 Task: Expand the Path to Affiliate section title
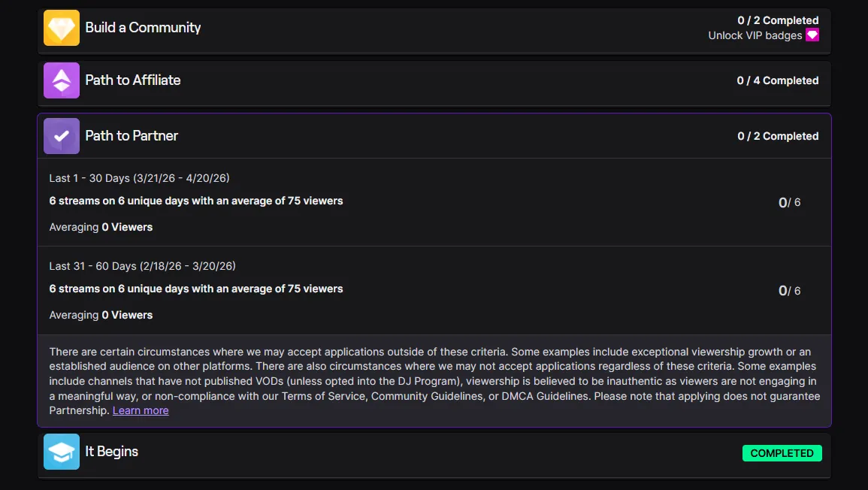tap(133, 80)
